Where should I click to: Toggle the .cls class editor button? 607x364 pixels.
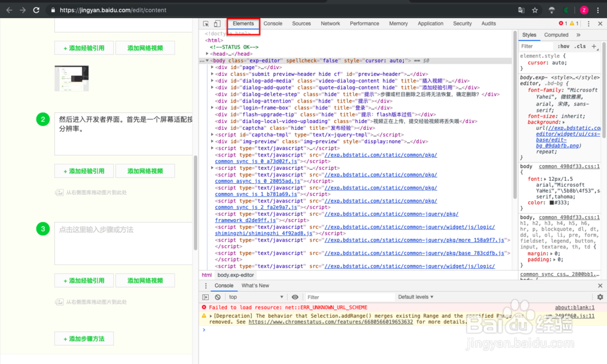point(580,46)
